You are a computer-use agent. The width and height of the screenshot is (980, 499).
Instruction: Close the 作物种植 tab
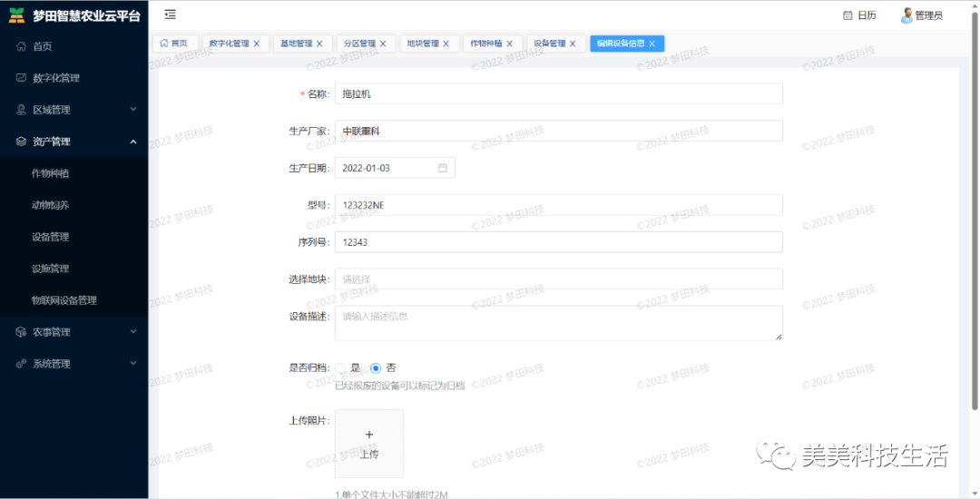(509, 44)
